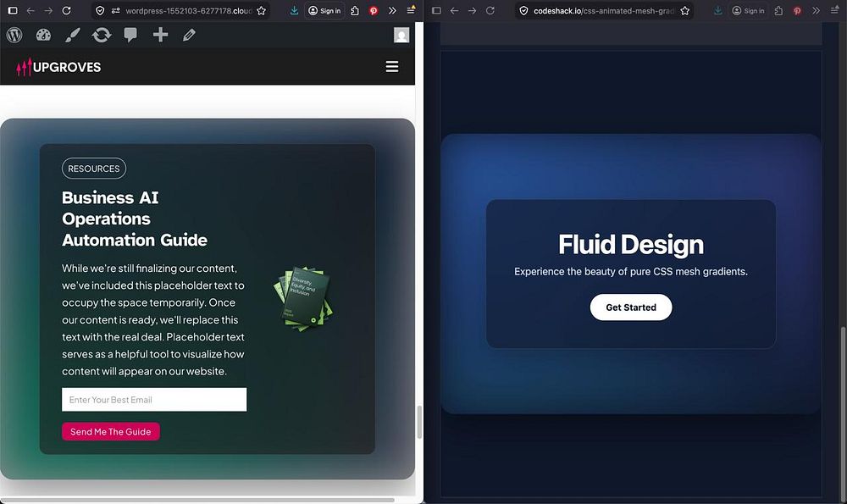Click the green booklet stack image
Screen dimensions: 847x504
303,299
